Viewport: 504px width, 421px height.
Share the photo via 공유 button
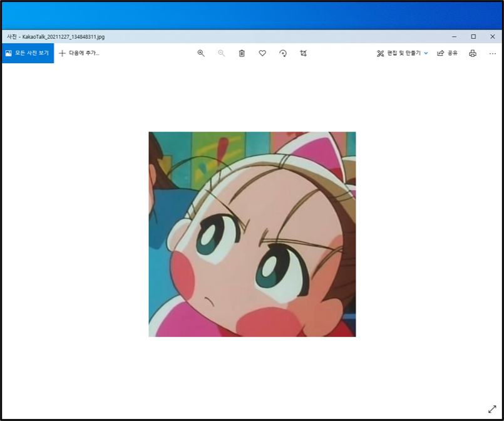click(x=447, y=53)
